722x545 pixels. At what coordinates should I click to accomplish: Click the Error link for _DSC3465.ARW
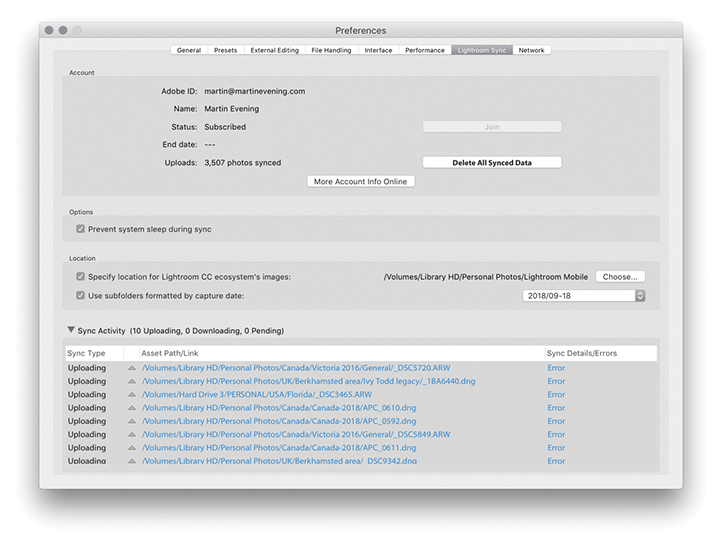pyautogui.click(x=556, y=394)
